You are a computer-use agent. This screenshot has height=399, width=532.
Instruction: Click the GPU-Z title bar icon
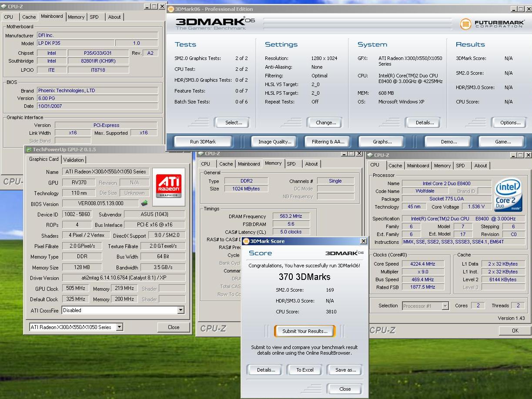[29, 150]
